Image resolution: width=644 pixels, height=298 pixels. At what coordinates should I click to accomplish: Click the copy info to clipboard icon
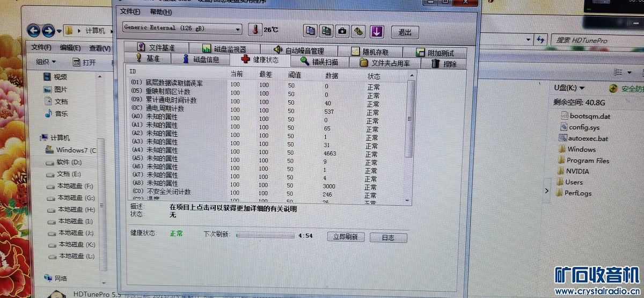pos(310,31)
